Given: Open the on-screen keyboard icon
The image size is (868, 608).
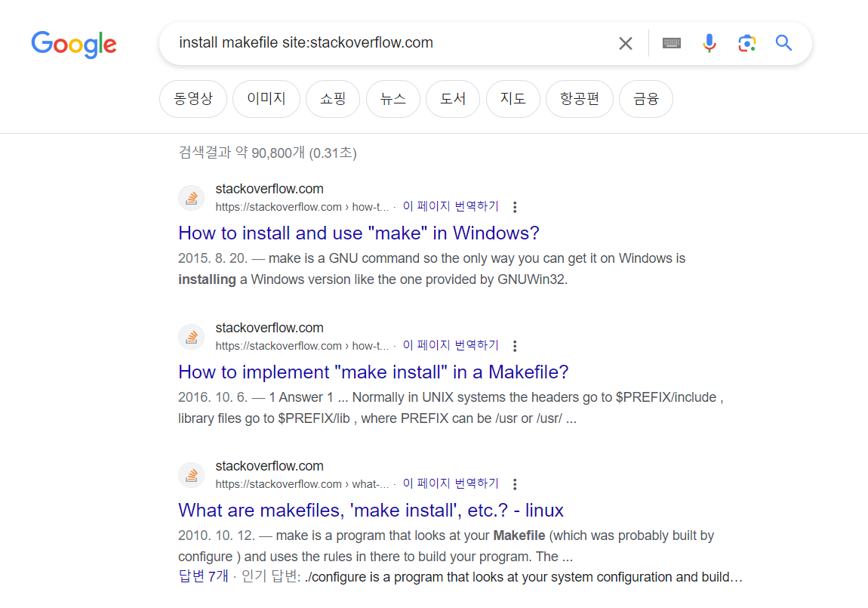Looking at the screenshot, I should click(672, 43).
